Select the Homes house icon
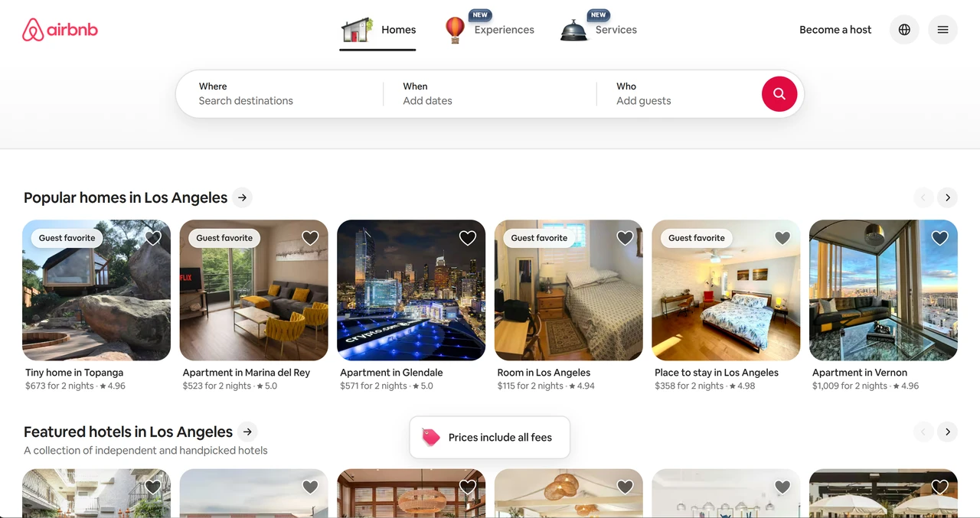The image size is (980, 518). [x=357, y=29]
